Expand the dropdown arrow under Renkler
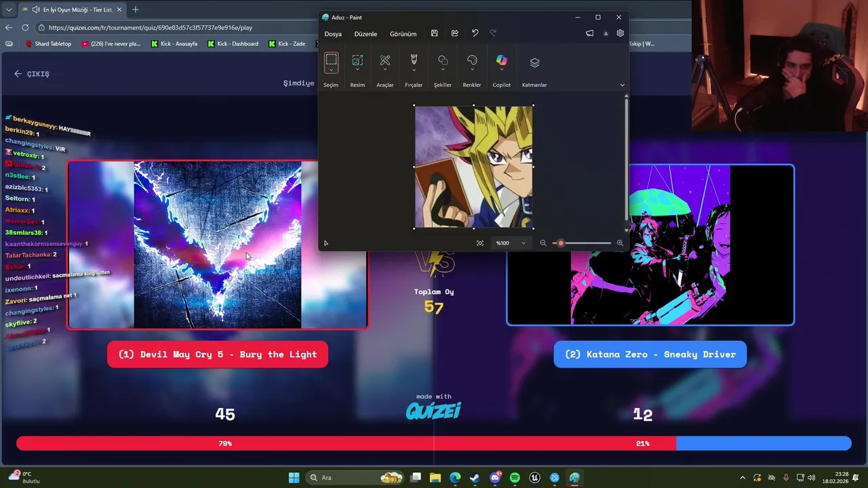This screenshot has height=488, width=868. click(472, 70)
